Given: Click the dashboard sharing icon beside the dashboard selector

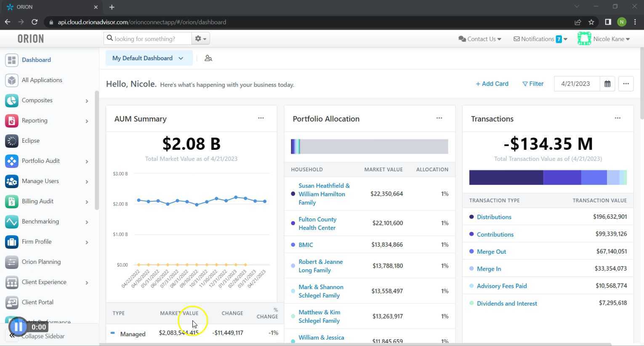Looking at the screenshot, I should (208, 58).
